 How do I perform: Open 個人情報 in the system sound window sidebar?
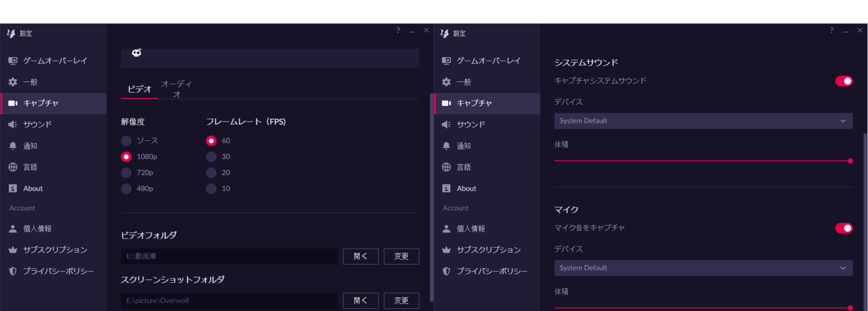click(x=487, y=229)
